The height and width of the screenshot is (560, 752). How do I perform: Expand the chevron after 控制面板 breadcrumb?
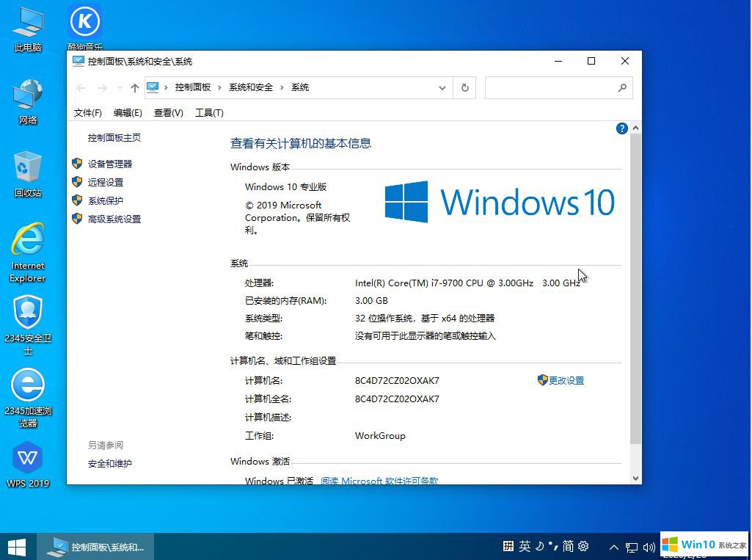click(219, 87)
